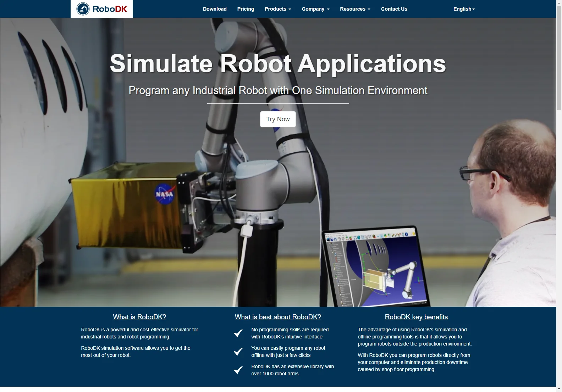
Task: Click 'RoboDK simulation software allows you' paragraph
Action: tap(136, 352)
